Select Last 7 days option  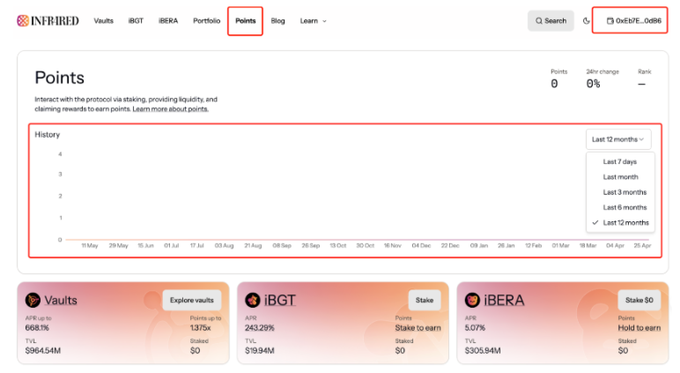click(620, 162)
